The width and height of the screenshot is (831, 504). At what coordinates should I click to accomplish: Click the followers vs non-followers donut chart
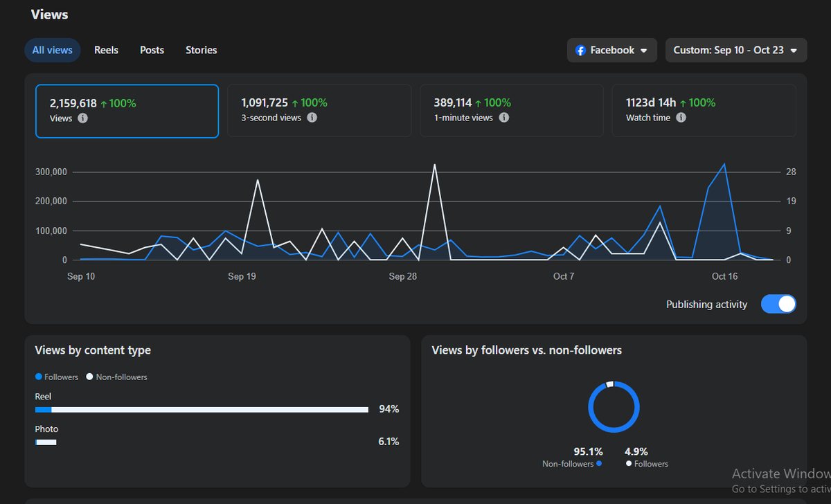click(x=614, y=407)
